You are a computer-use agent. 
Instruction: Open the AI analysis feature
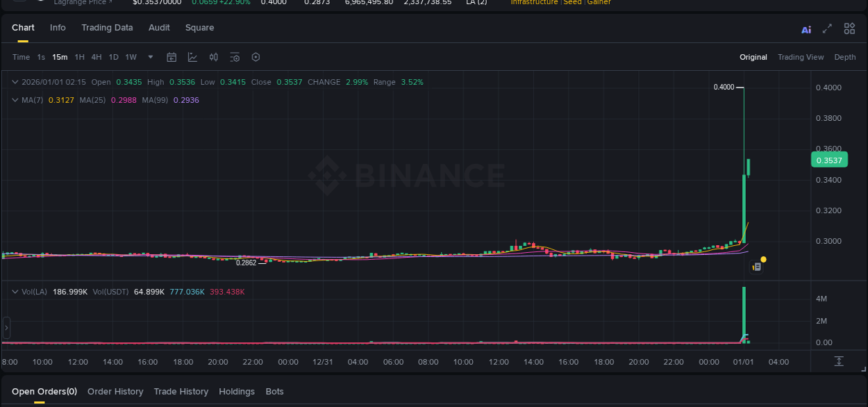click(x=806, y=28)
